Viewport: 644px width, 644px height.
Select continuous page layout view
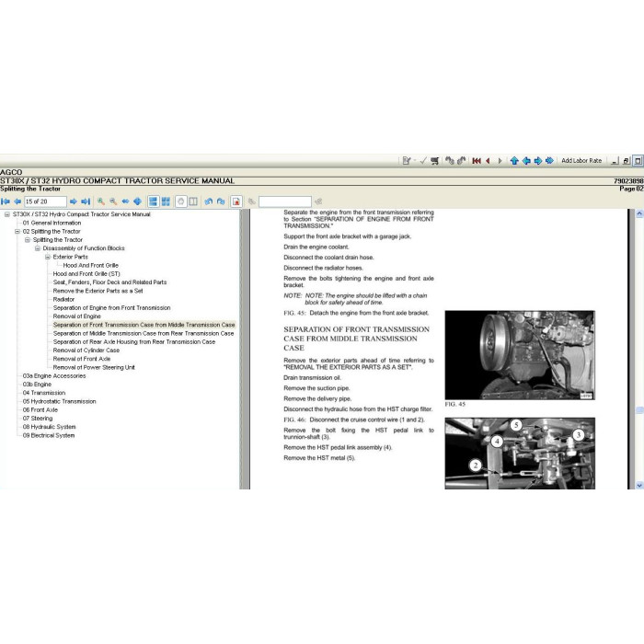click(154, 201)
